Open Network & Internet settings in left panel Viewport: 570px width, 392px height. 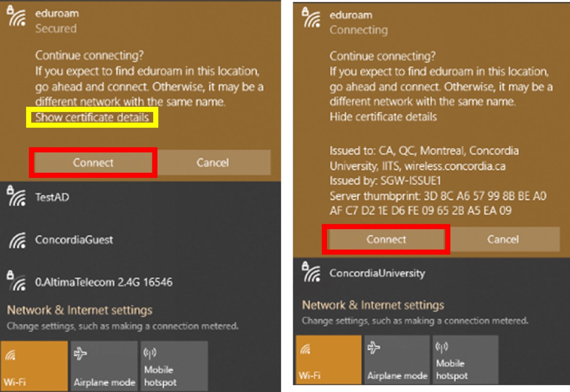pyautogui.click(x=80, y=310)
